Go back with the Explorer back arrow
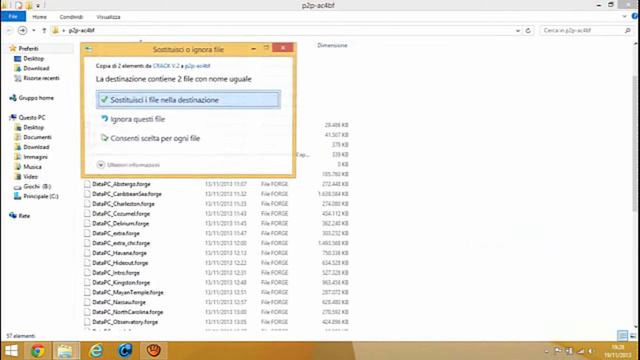This screenshot has height=360, width=640. tap(9, 30)
